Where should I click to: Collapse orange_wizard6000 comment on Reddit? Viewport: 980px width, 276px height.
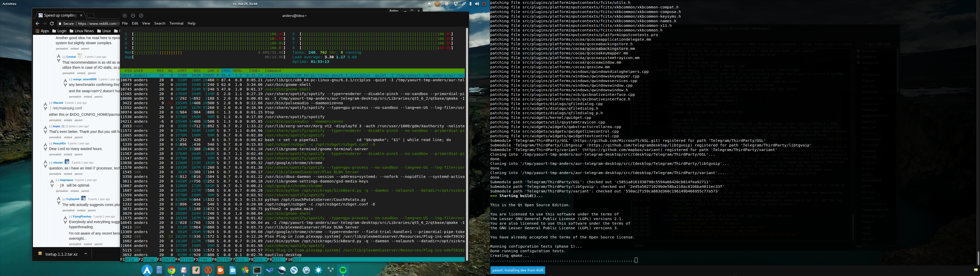(x=71, y=79)
